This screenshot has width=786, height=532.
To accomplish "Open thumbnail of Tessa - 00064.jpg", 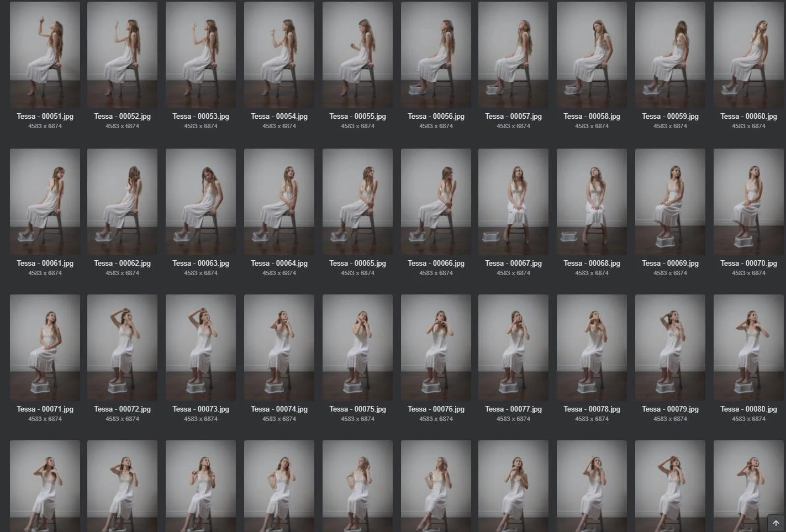I will pos(279,202).
